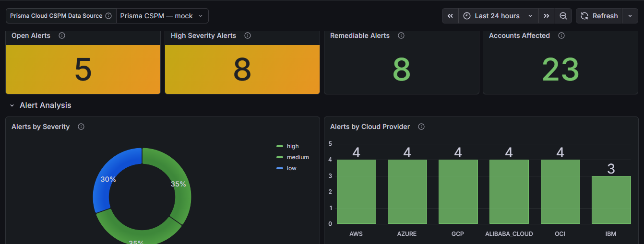The height and width of the screenshot is (244, 644).
Task: Collapse the Alert Analysis row
Action: [x=12, y=105]
